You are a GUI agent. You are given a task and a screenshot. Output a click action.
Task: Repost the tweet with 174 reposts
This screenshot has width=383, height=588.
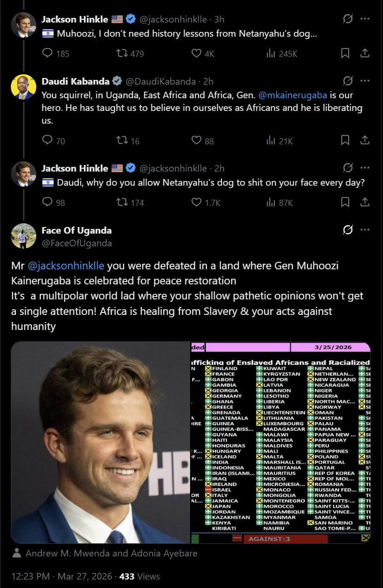coord(122,202)
